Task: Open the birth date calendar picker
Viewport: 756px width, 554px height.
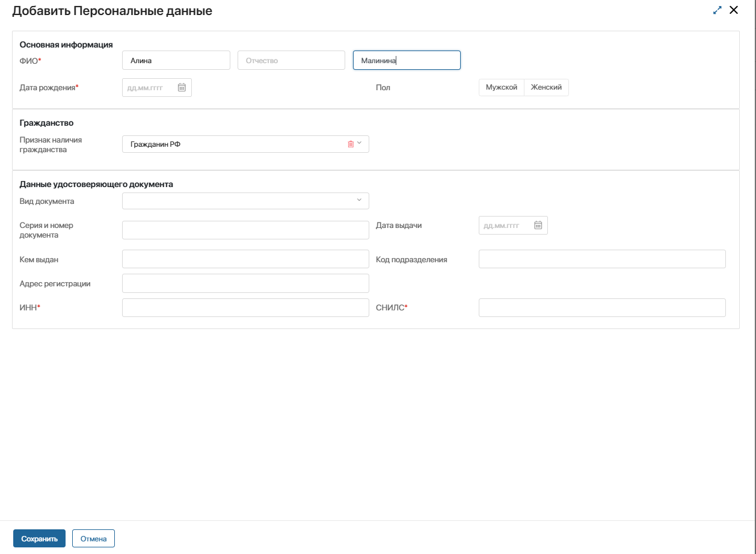Action: coord(182,87)
